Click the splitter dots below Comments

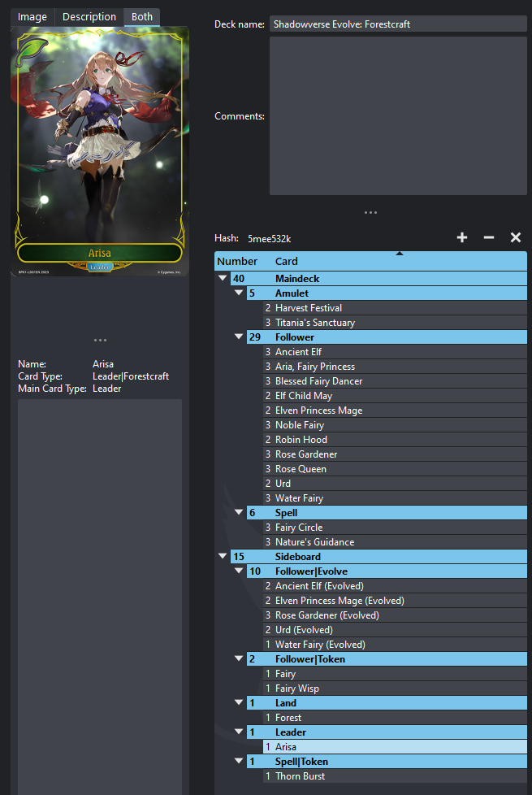[x=370, y=213]
